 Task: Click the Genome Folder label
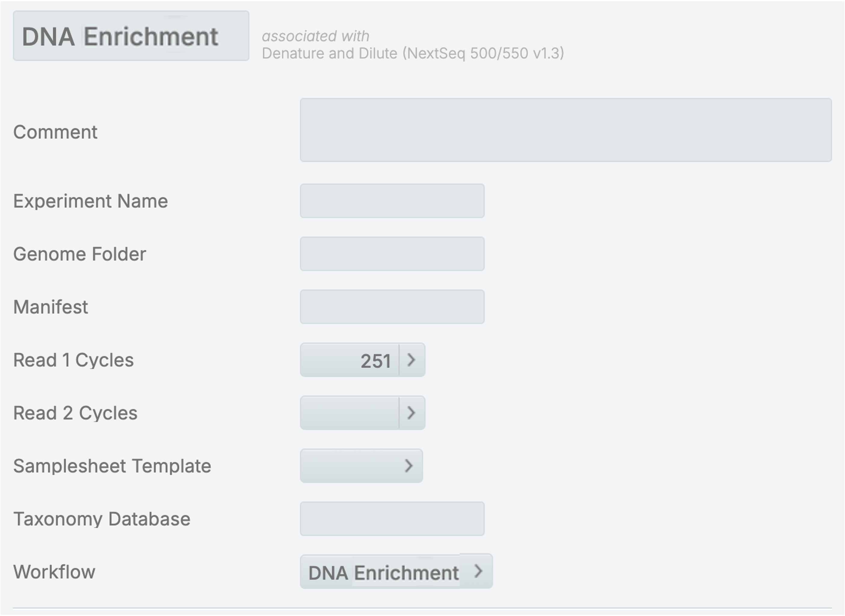pos(79,254)
